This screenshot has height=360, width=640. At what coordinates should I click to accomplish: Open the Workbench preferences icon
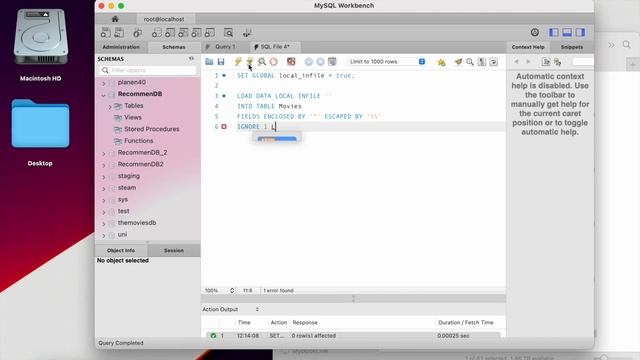[x=535, y=32]
